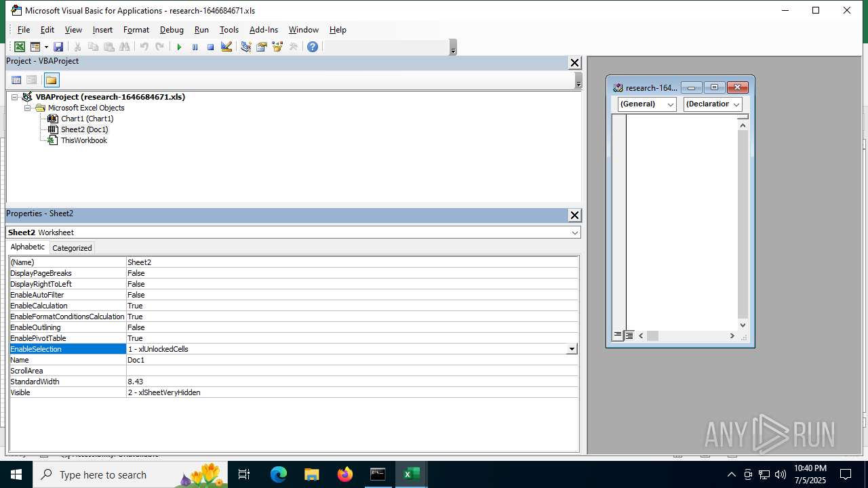Viewport: 868px width, 488px height.
Task: Save the project with the floppy icon
Action: pos(58,47)
